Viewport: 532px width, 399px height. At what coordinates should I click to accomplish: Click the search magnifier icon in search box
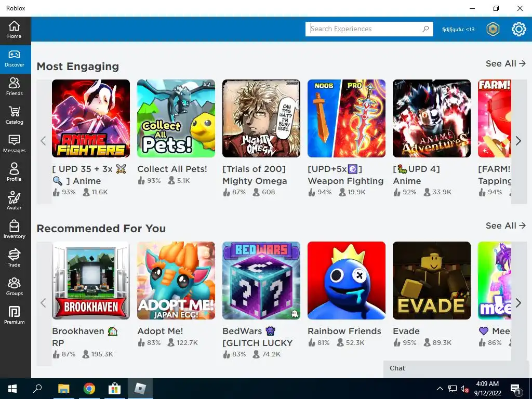[x=425, y=29]
